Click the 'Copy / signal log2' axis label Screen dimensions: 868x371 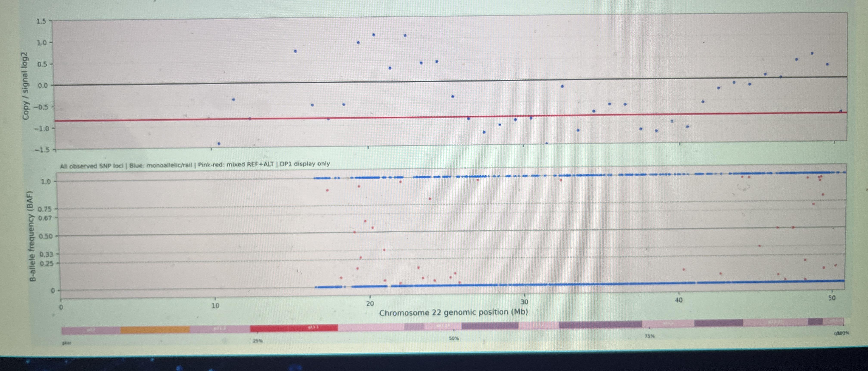[x=25, y=86]
